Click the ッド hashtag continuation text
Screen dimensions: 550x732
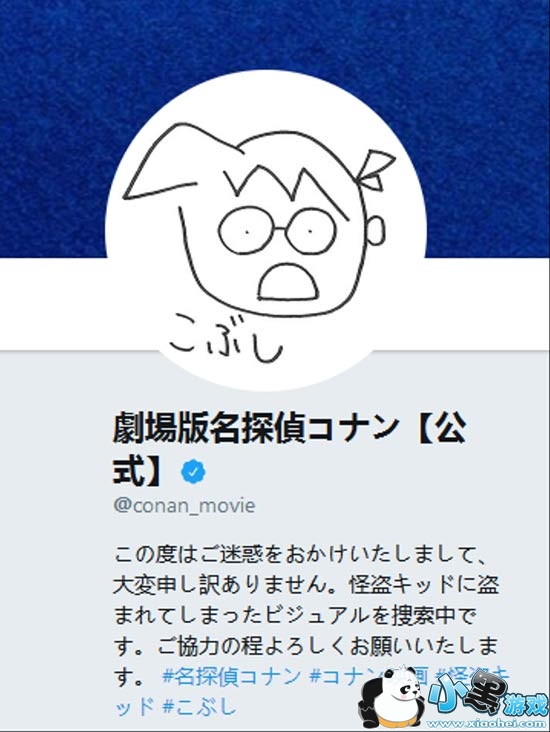(x=134, y=706)
